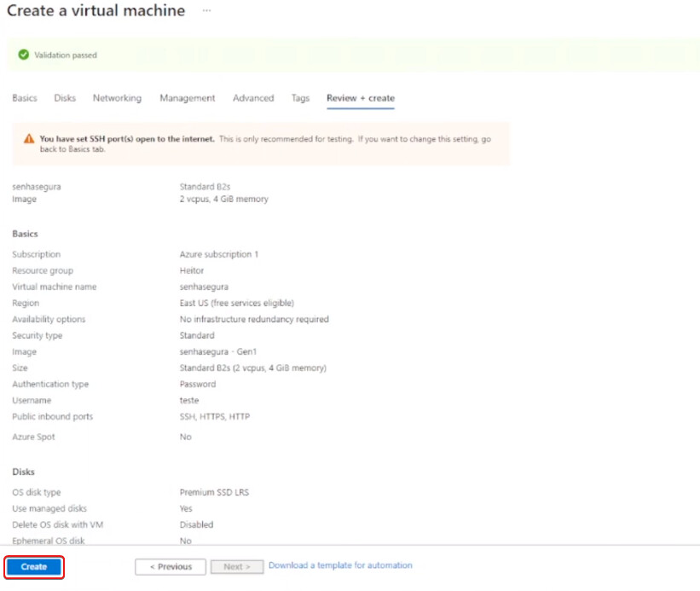Click the 'Subscription' field label
700x591 pixels.
point(36,254)
